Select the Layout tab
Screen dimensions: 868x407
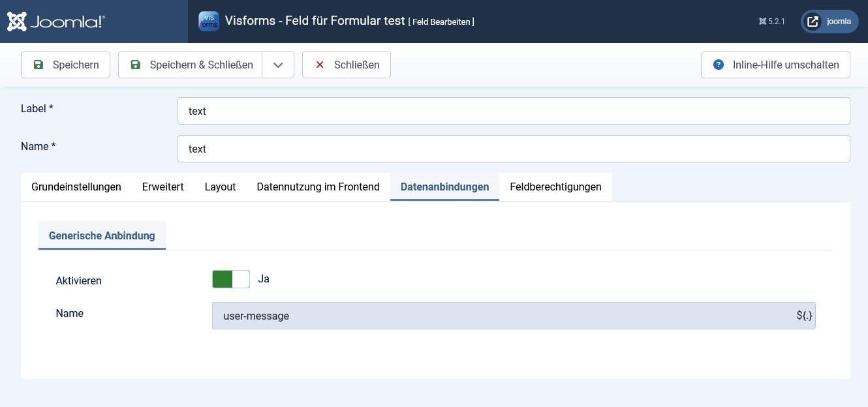(x=220, y=187)
